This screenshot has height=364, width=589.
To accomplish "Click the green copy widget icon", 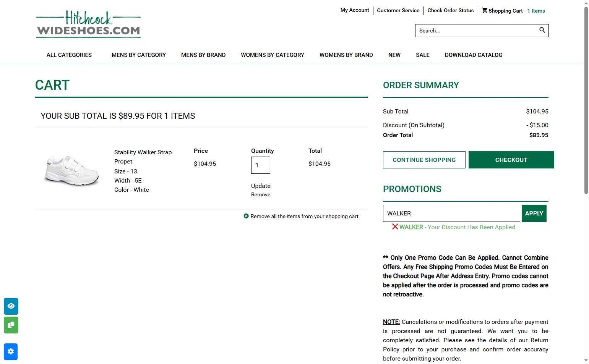I will pyautogui.click(x=11, y=325).
